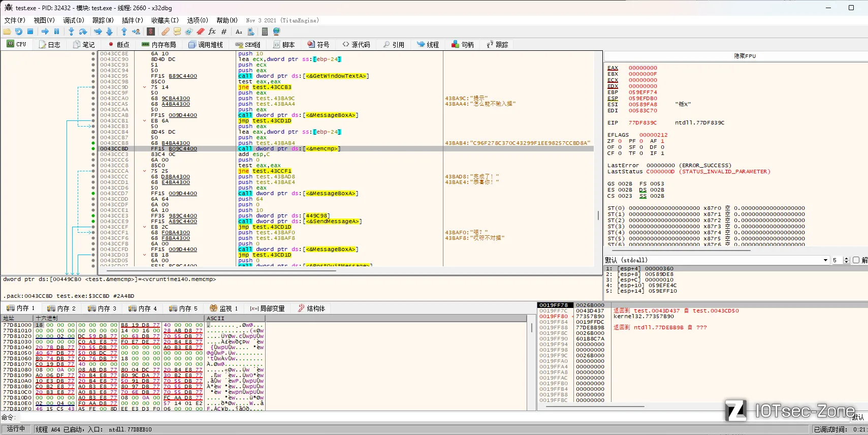Run the program with the blue arrow icon
Screen dimensions: 868x435
(45, 32)
